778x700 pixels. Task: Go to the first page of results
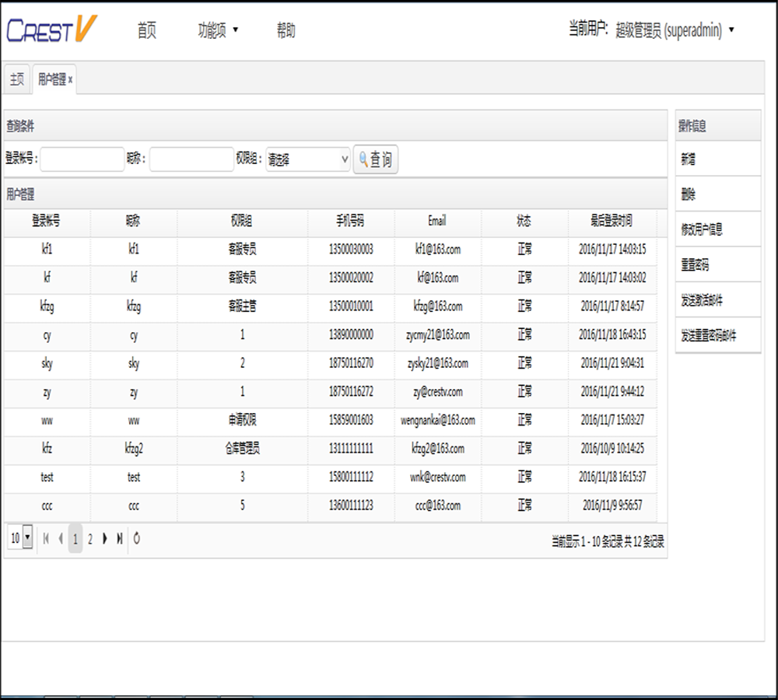[46, 538]
